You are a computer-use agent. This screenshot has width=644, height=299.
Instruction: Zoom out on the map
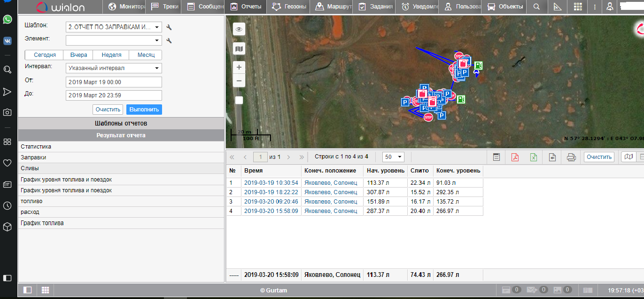pos(239,81)
